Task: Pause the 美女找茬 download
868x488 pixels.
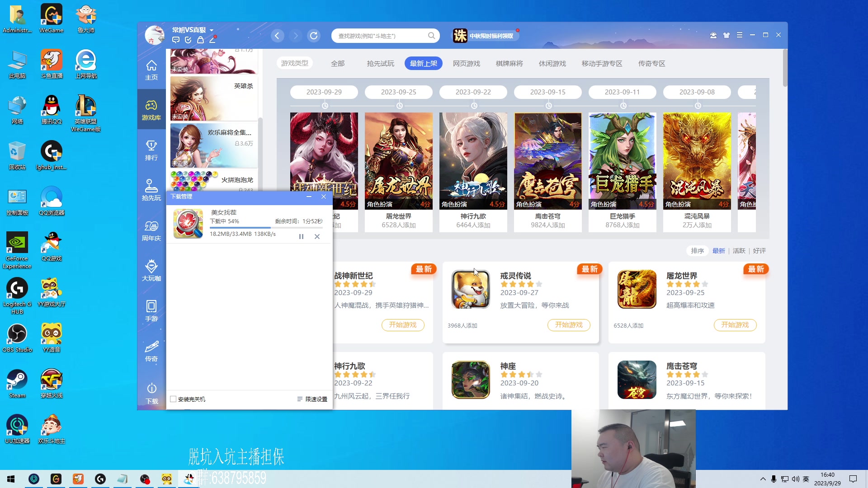Action: click(301, 237)
